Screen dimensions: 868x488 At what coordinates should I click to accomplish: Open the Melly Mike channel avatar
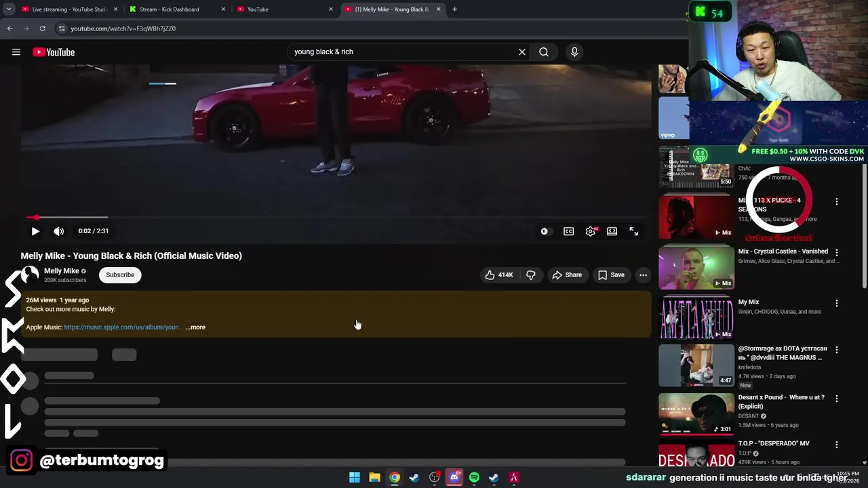coord(30,274)
